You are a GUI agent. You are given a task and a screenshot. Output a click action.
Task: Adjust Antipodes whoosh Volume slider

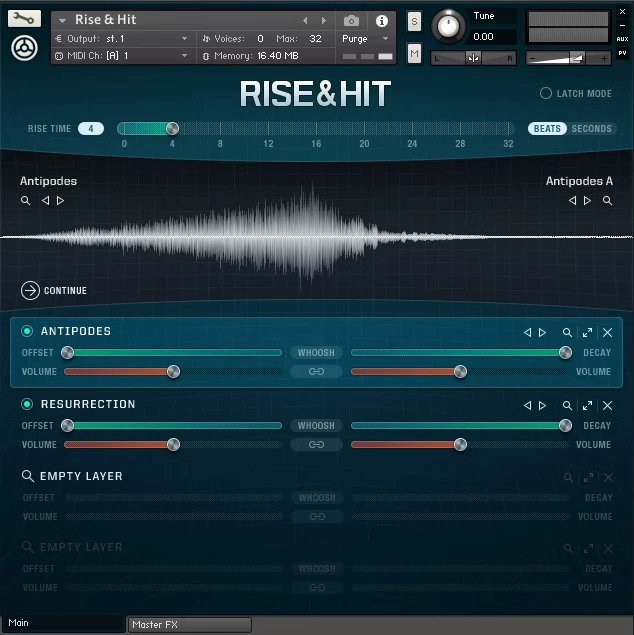coord(173,371)
